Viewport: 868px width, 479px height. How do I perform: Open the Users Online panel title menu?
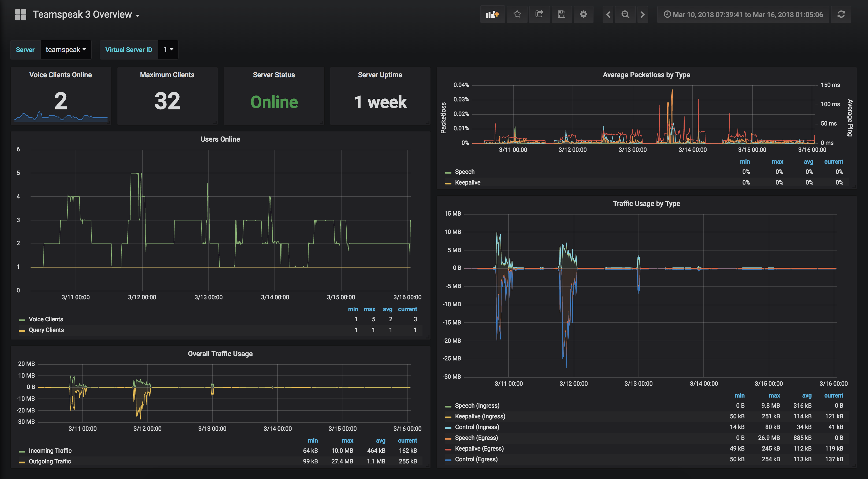point(220,139)
